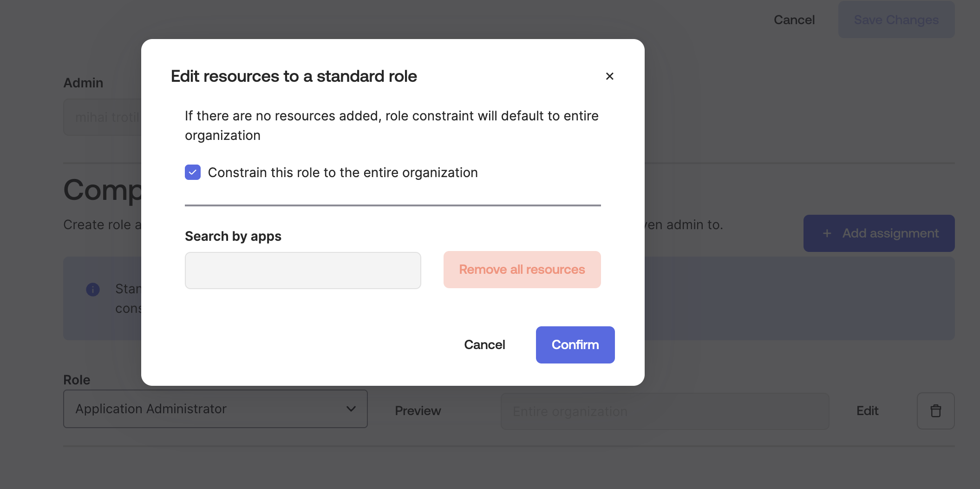
Task: Click Edit next to Entire organization
Action: (x=867, y=411)
